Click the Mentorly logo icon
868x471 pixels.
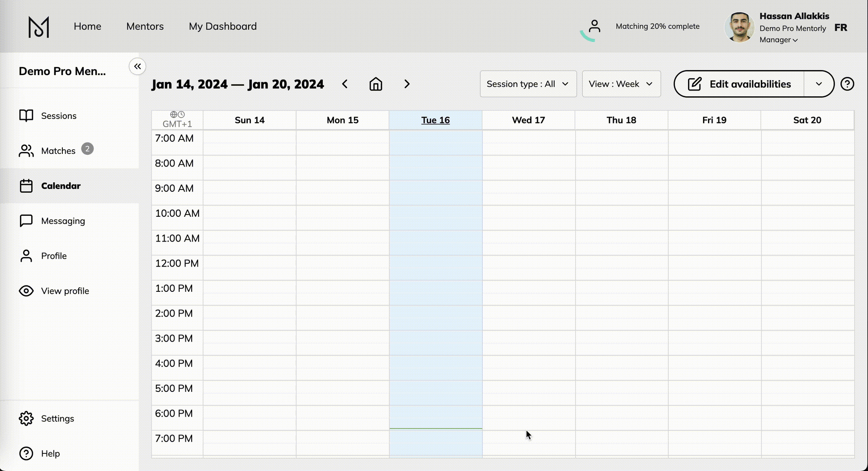(38, 27)
